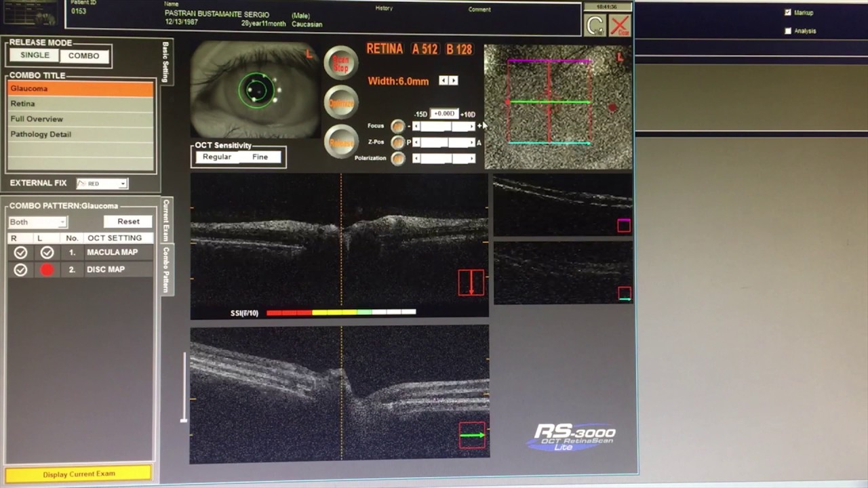
Task: Click the round Optimize button
Action: (x=340, y=103)
